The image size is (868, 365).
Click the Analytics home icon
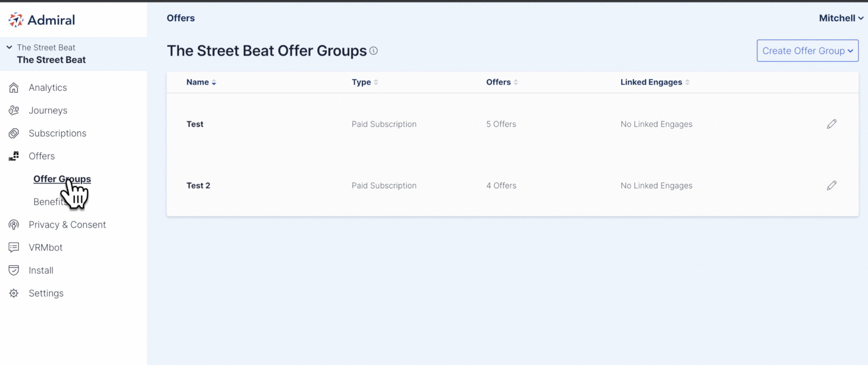click(14, 88)
